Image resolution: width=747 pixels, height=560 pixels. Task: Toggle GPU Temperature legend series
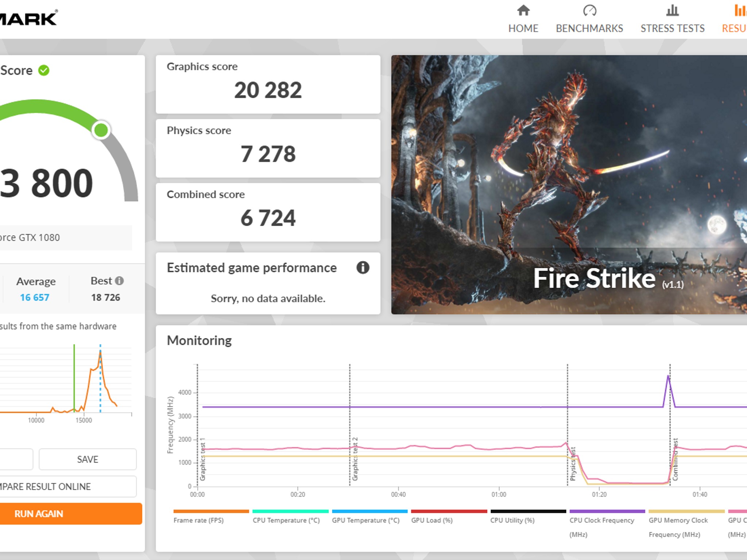pos(369,516)
